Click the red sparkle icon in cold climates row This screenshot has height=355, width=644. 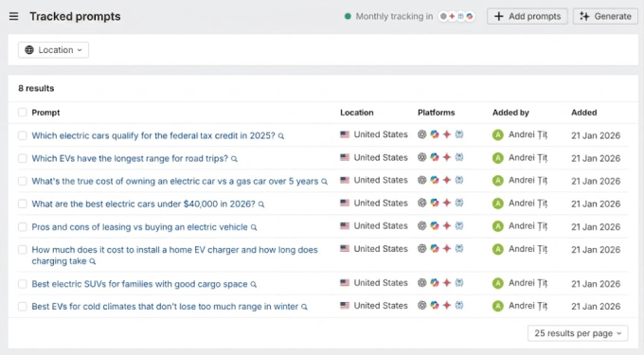(x=447, y=306)
